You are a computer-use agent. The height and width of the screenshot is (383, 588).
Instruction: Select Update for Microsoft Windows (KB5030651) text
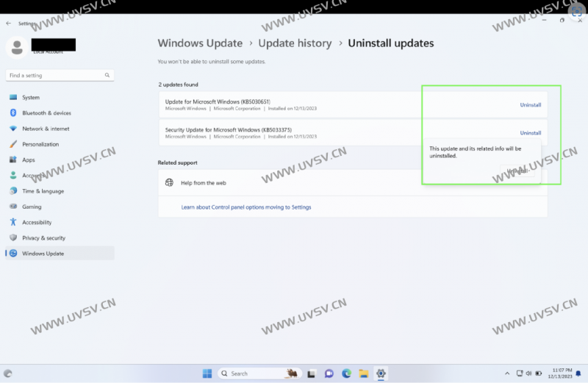[218, 101]
